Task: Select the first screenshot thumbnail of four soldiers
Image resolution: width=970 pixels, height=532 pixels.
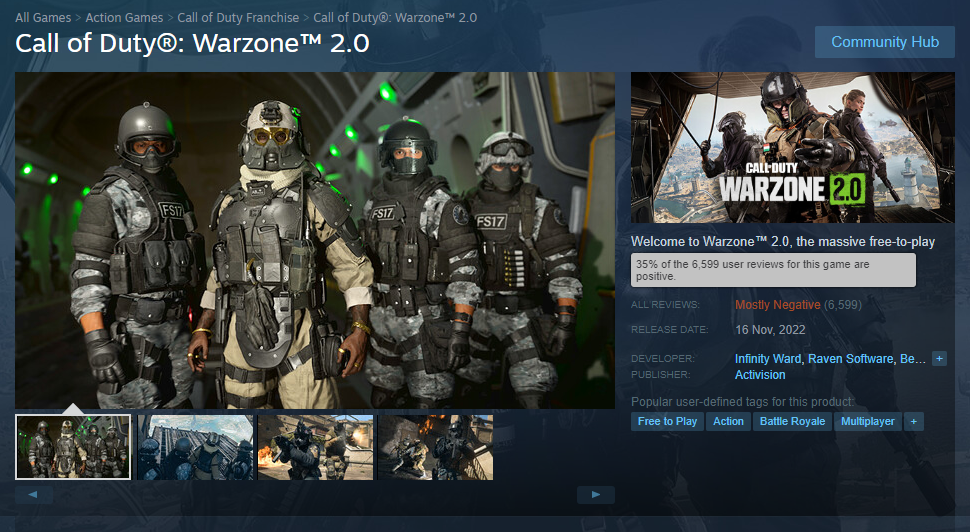Action: [73, 447]
